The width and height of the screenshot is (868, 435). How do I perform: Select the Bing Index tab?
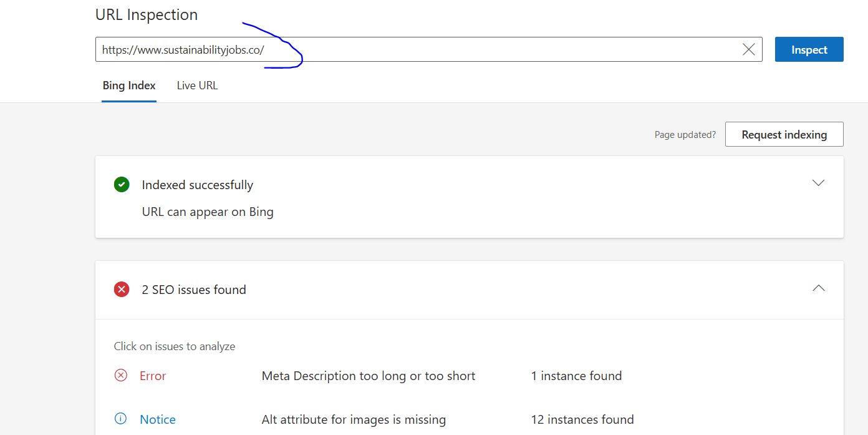coord(129,85)
